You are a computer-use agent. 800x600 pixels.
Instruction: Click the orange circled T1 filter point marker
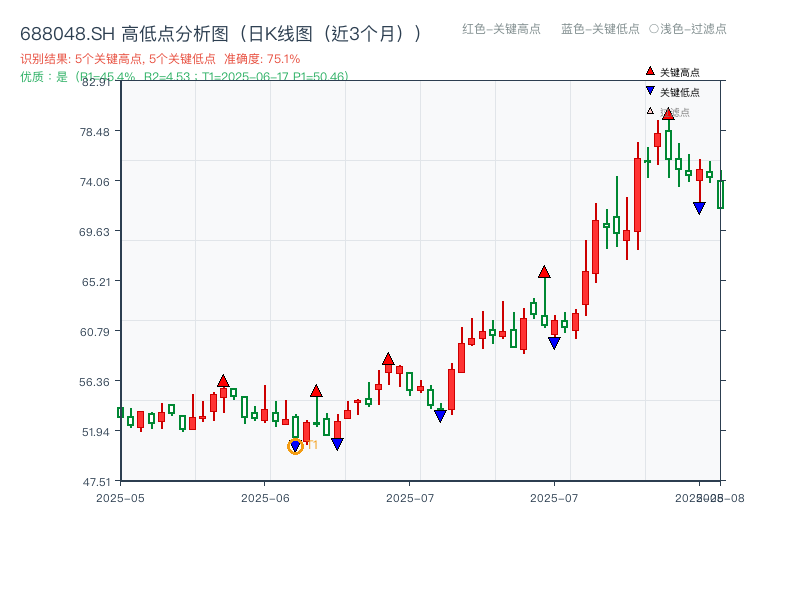(x=297, y=445)
